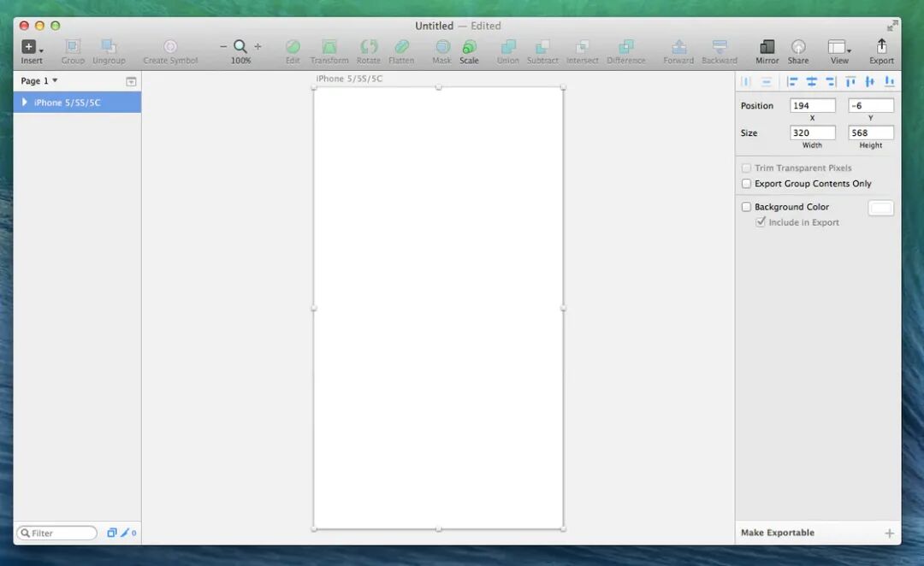This screenshot has height=566, width=924.
Task: Click the Mask tool icon
Action: pyautogui.click(x=442, y=46)
